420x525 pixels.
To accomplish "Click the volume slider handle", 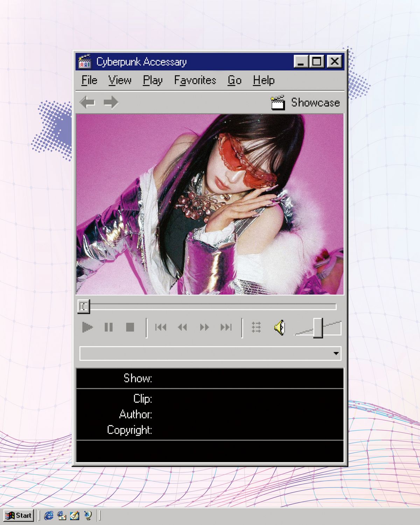I will click(x=318, y=328).
